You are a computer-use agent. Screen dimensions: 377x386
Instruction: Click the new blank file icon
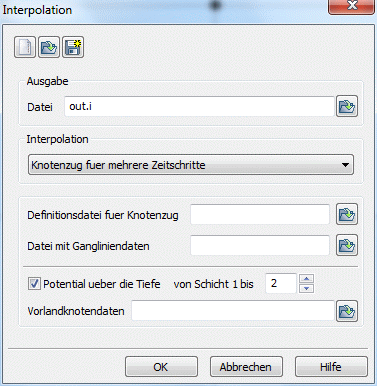25,47
